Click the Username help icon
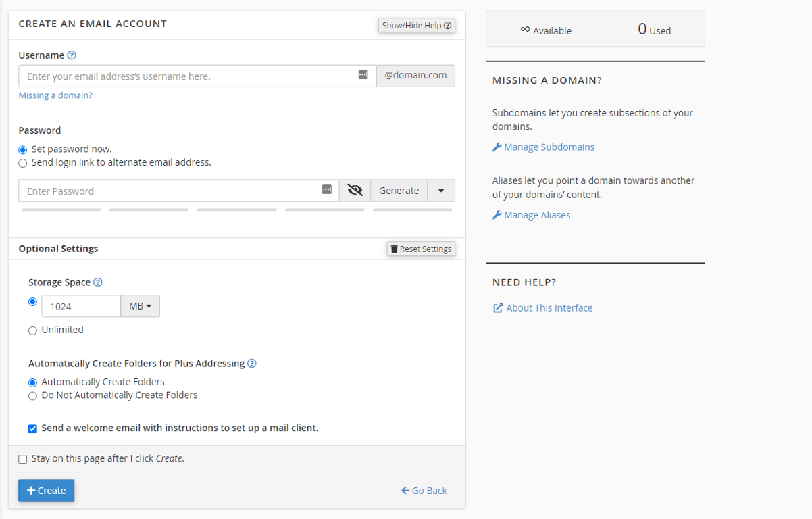Image resolution: width=812 pixels, height=519 pixels. (73, 55)
